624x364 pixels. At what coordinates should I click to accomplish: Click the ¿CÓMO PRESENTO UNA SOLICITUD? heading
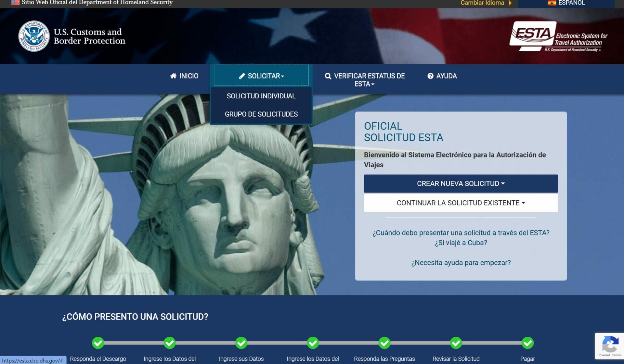(135, 317)
